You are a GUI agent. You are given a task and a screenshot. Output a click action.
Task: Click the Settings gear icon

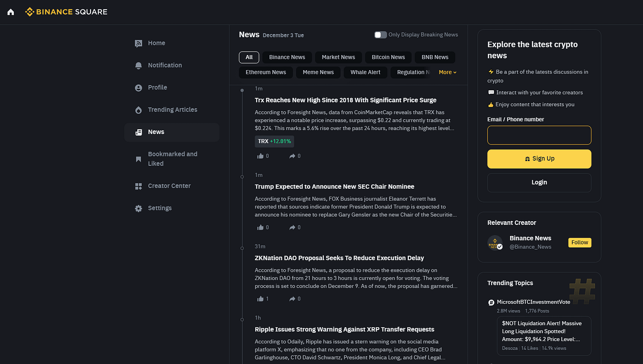point(138,208)
